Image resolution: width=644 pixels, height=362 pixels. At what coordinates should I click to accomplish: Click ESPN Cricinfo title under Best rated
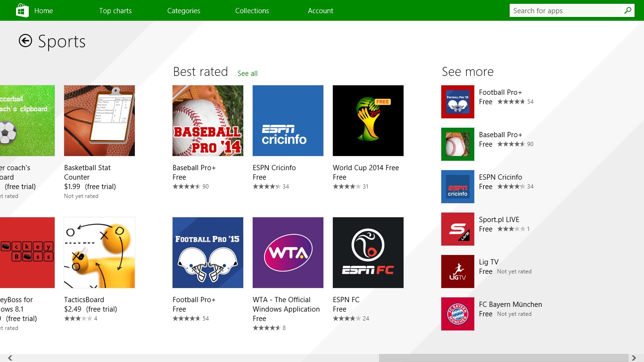click(x=274, y=168)
